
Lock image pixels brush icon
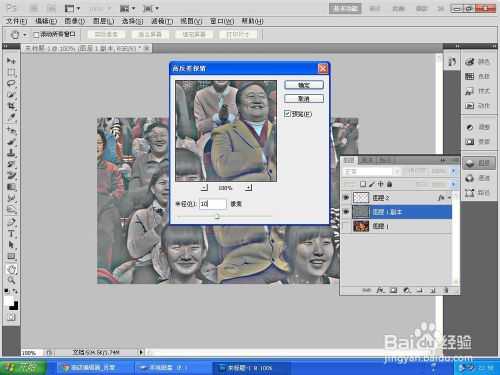click(372, 184)
